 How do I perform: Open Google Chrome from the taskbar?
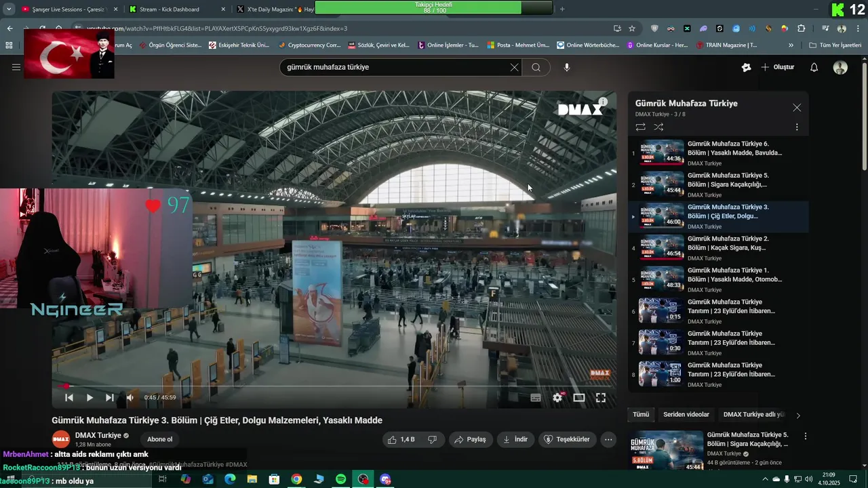[x=296, y=479]
